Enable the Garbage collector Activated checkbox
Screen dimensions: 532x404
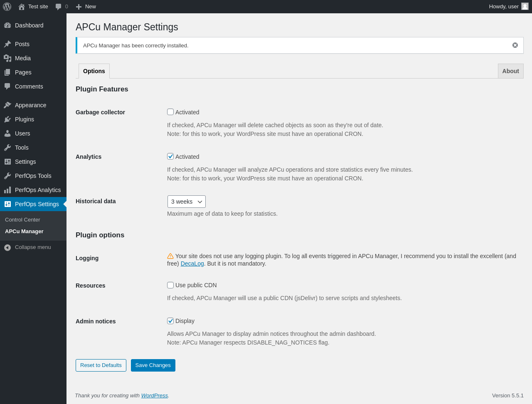pos(170,112)
